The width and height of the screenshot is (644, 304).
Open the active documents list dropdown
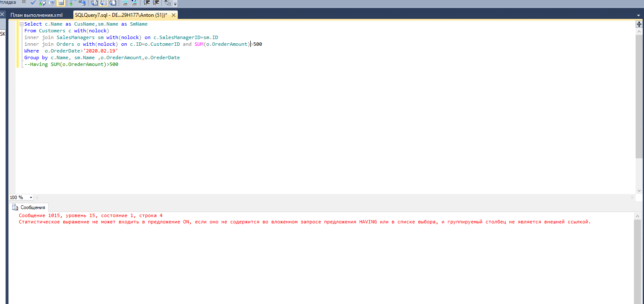click(x=639, y=16)
